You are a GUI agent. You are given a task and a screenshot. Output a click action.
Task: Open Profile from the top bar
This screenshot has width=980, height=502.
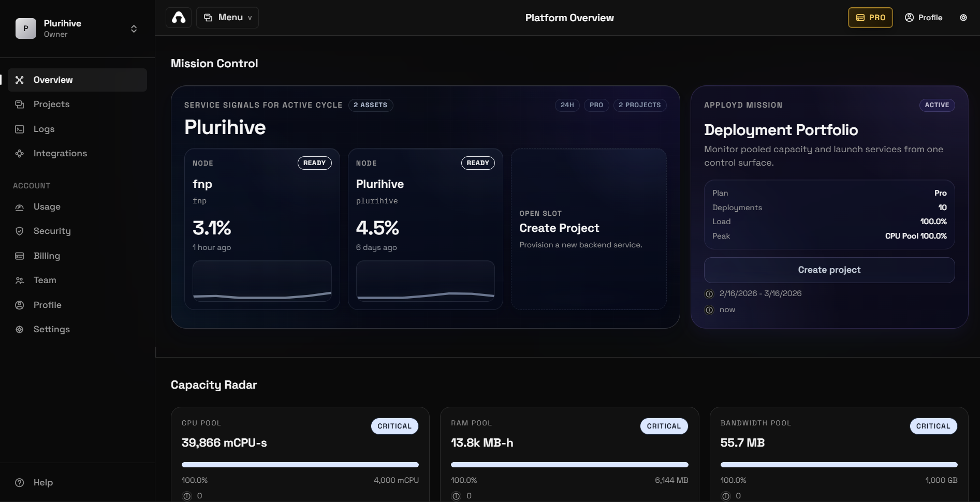point(924,18)
